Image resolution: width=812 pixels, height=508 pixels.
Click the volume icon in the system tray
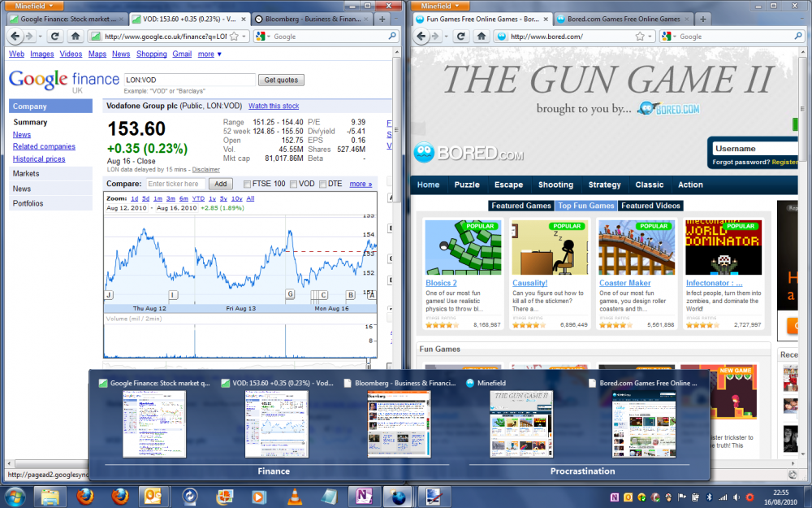[736, 497]
